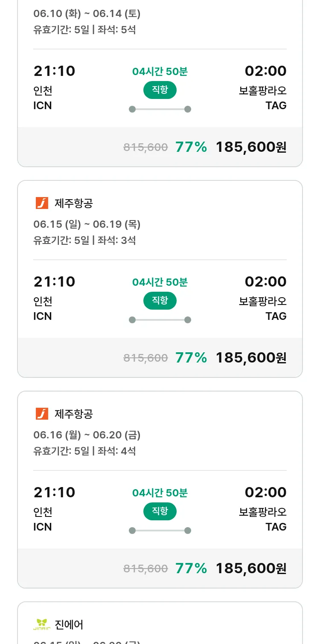Viewport: 320px width, 644px height.
Task: Click the 21:10 departure time on the 4석 card
Action: tap(54, 492)
